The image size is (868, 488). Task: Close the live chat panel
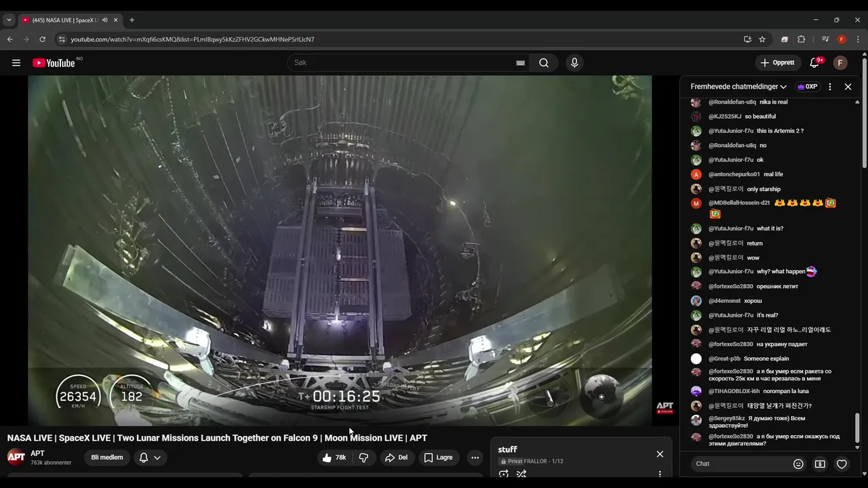848,87
